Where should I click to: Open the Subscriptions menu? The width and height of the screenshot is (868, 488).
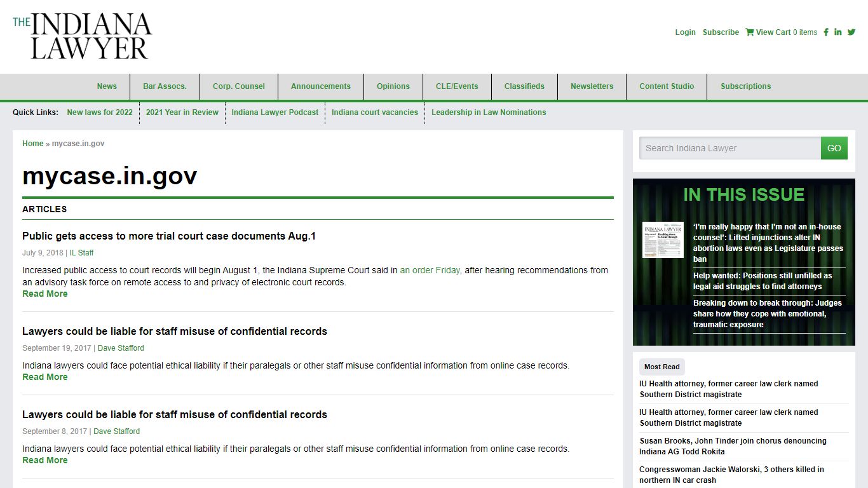(746, 86)
